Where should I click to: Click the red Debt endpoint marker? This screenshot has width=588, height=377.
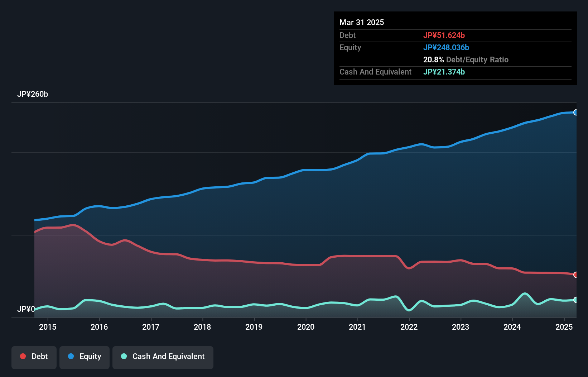coord(575,275)
